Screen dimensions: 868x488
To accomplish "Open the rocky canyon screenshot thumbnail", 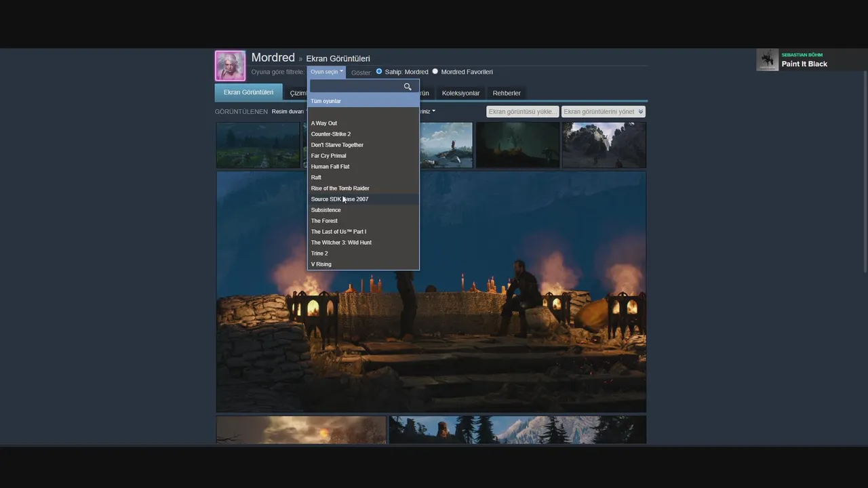I will [x=604, y=145].
